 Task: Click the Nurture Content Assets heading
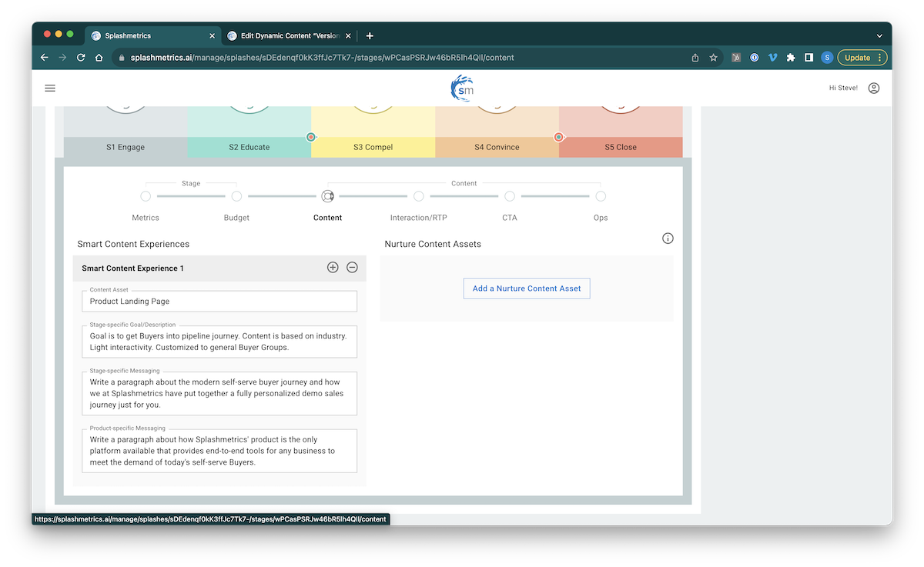coord(433,244)
